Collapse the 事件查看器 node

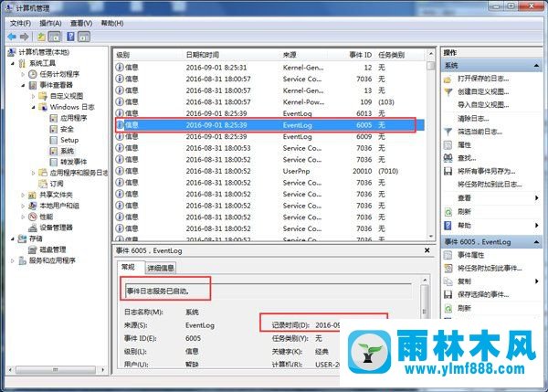pos(23,85)
